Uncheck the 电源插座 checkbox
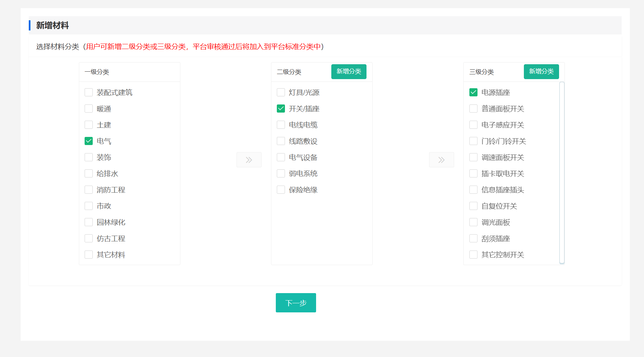Image resolution: width=644 pixels, height=357 pixels. (473, 92)
